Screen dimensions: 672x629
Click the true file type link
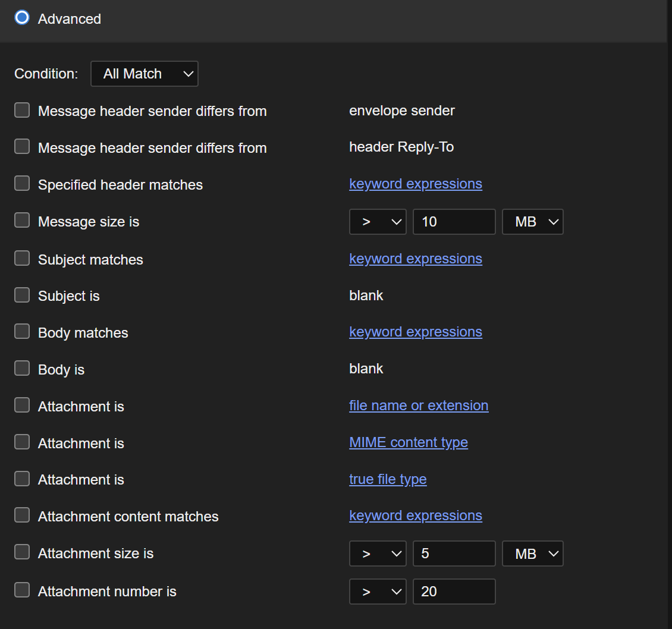(388, 479)
